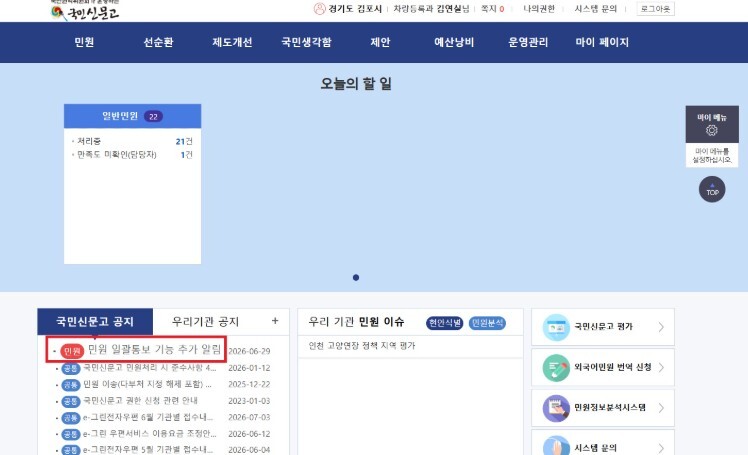Open notice e-그린전자우편 6월 기관별 접수내
The width and height of the screenshot is (748, 455).
[148, 417]
